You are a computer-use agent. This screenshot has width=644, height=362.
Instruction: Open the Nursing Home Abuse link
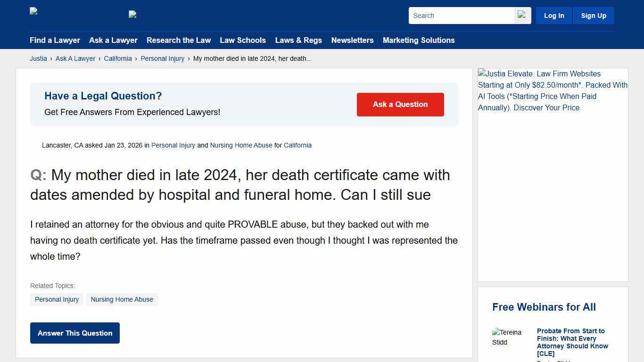(x=241, y=145)
